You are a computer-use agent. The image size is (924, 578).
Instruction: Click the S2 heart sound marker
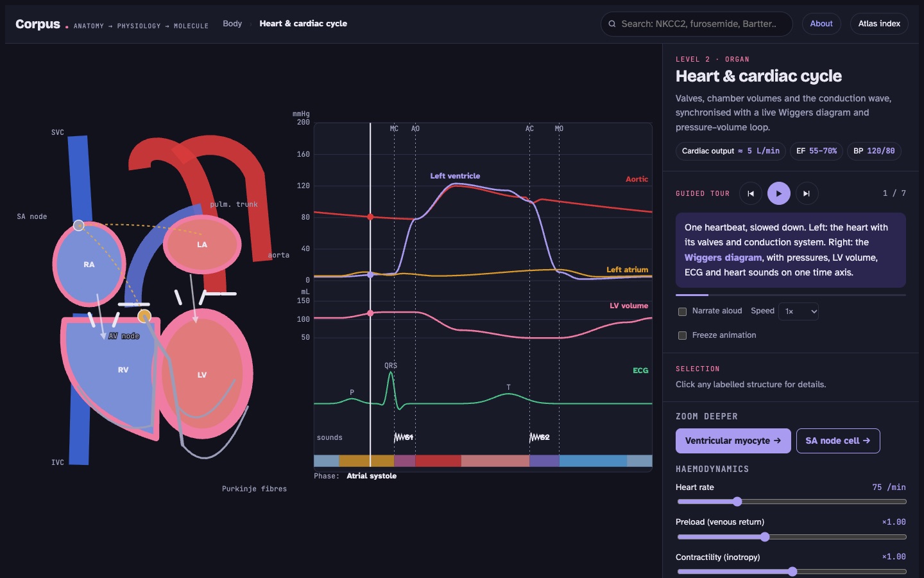pyautogui.click(x=540, y=437)
